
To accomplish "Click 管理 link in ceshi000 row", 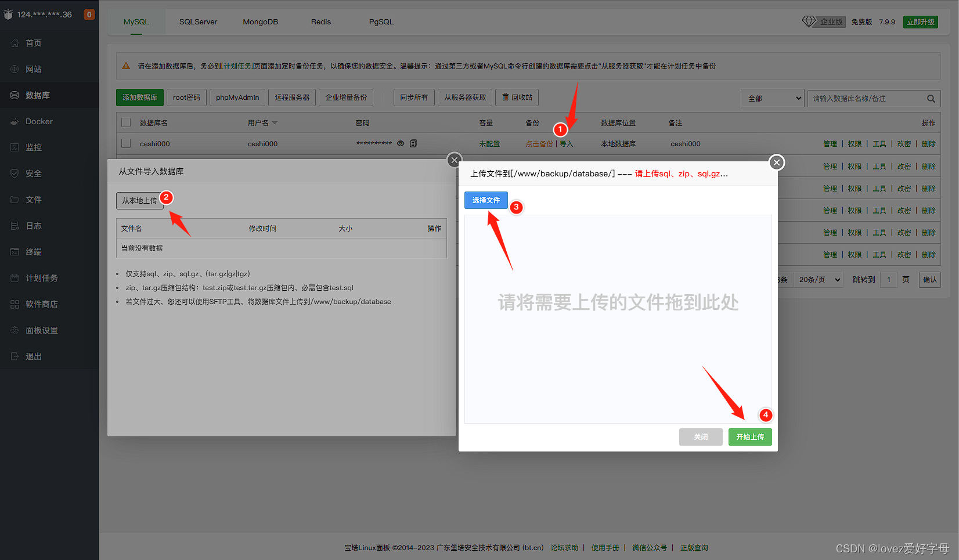I will [830, 144].
